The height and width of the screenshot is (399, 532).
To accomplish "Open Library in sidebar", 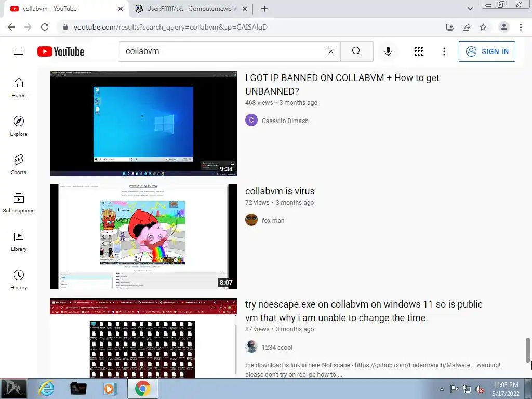I will 19,242.
